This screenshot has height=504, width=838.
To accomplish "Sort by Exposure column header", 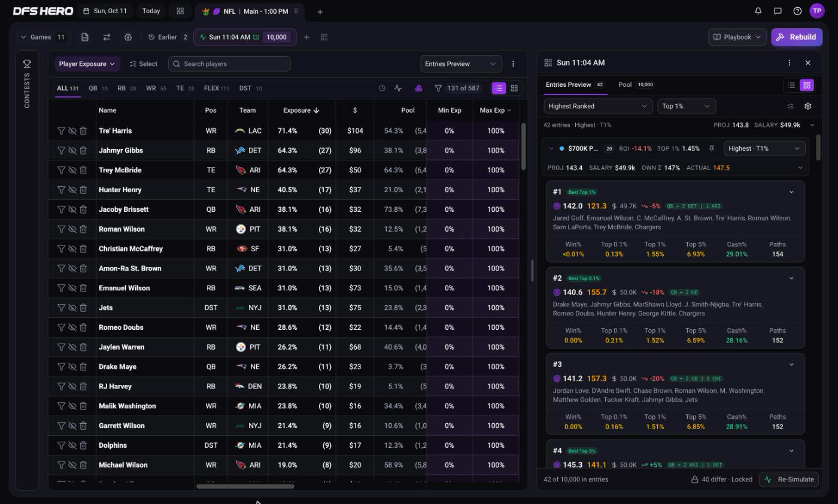I will pyautogui.click(x=301, y=110).
